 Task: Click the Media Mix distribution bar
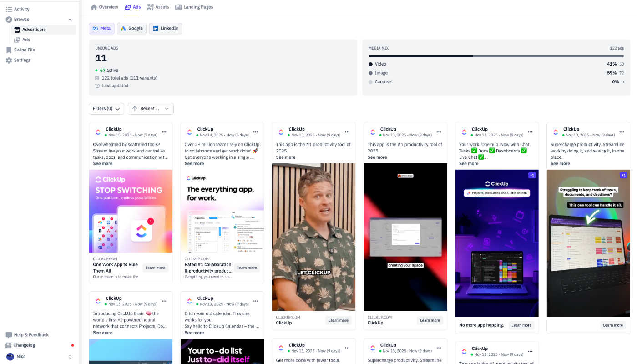click(x=497, y=56)
